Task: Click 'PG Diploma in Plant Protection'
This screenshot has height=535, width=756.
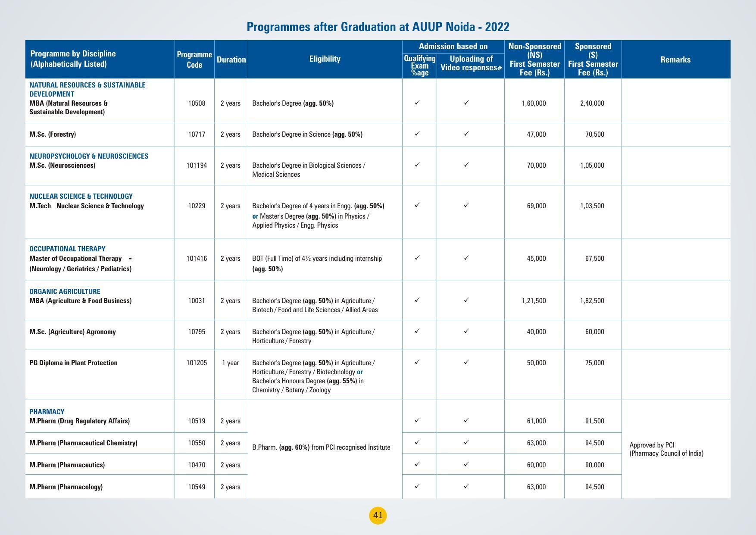Action: 73,363
